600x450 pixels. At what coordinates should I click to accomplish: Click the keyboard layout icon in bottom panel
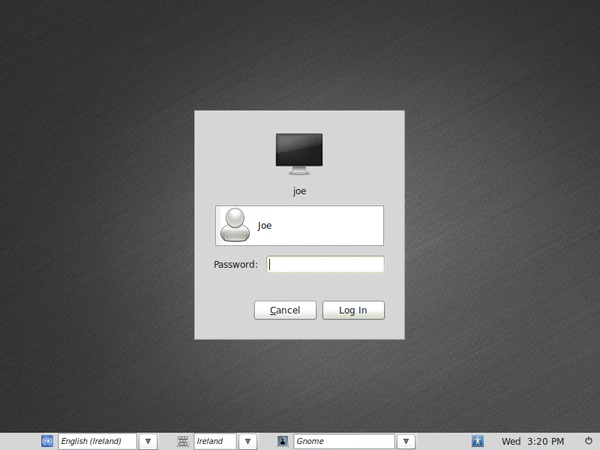[183, 441]
